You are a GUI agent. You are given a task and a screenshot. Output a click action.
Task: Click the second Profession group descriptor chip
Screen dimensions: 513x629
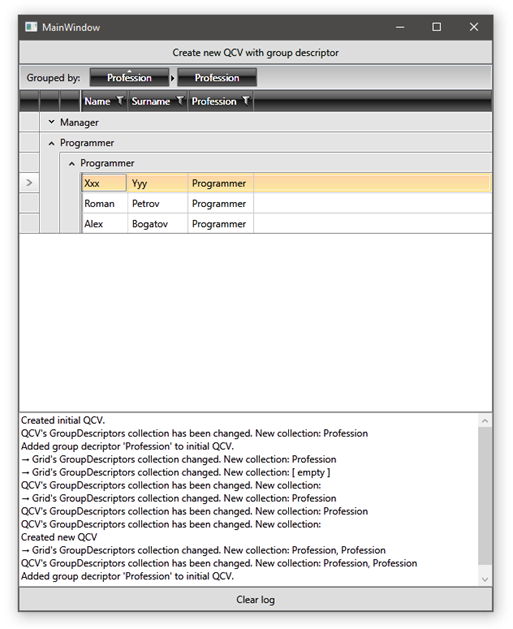(x=217, y=77)
